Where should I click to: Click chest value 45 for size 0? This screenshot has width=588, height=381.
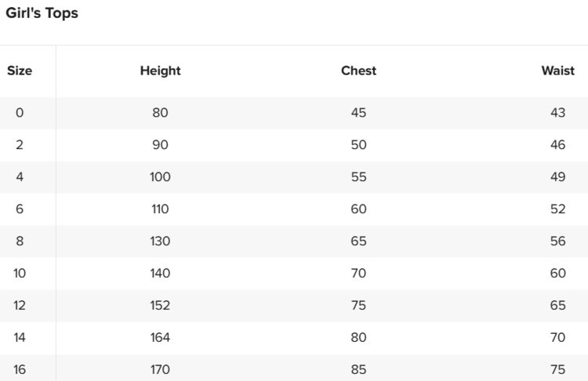pyautogui.click(x=358, y=113)
